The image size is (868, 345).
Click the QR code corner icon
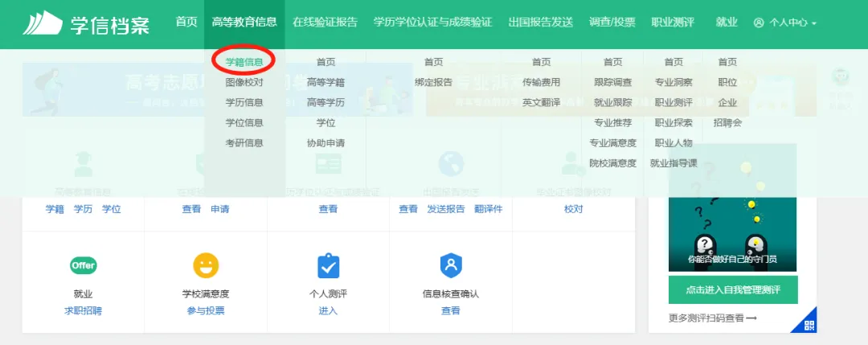click(x=809, y=325)
